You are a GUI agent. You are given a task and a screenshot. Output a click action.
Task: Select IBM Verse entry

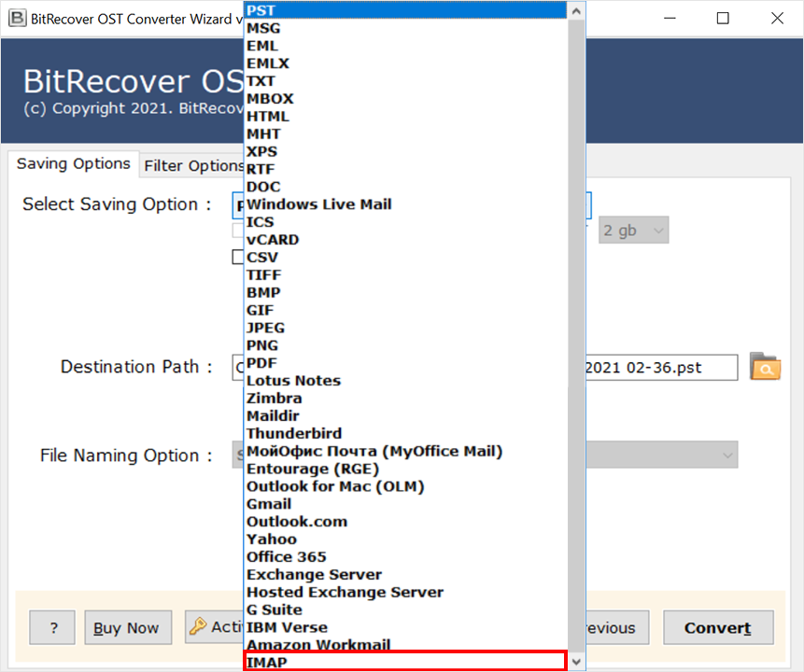(x=405, y=627)
